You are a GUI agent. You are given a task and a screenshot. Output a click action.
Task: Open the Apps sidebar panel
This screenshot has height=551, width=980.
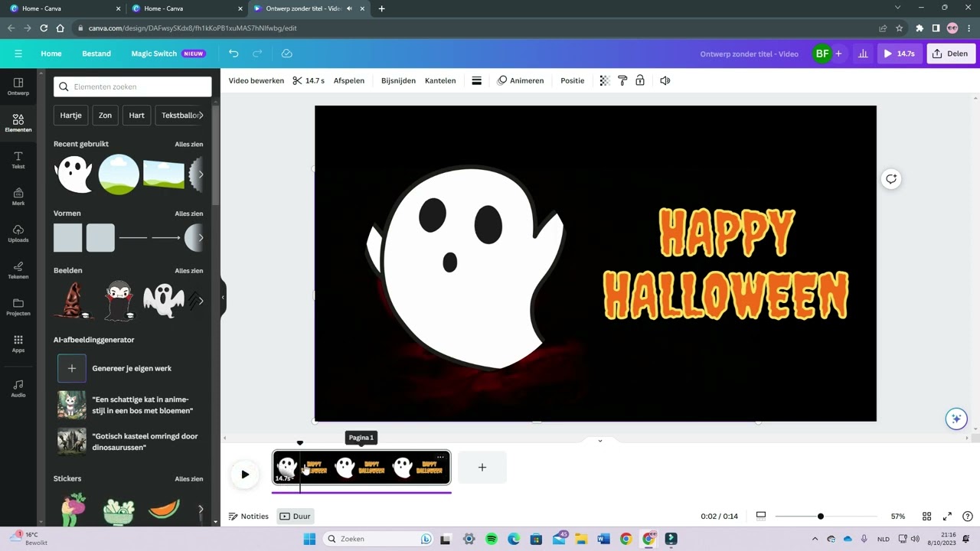pyautogui.click(x=18, y=344)
